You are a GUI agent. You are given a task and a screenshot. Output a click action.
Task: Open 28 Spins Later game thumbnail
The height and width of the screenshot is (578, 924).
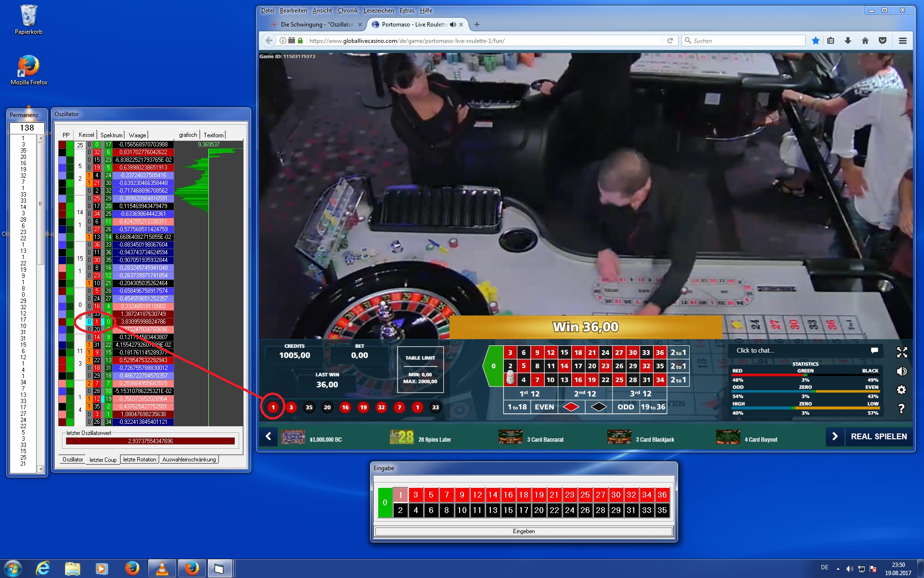[x=401, y=437]
